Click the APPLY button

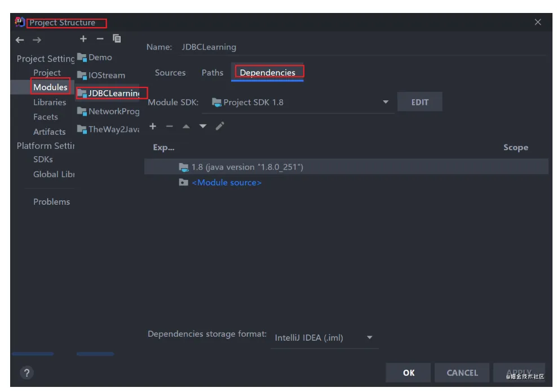519,373
